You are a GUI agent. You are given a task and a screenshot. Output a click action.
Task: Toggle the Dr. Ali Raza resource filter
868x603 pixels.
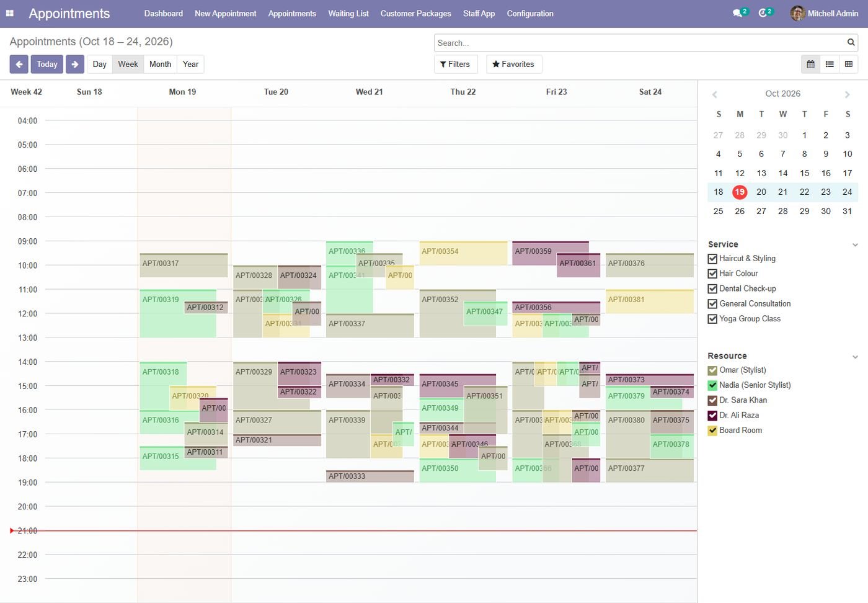tap(712, 416)
